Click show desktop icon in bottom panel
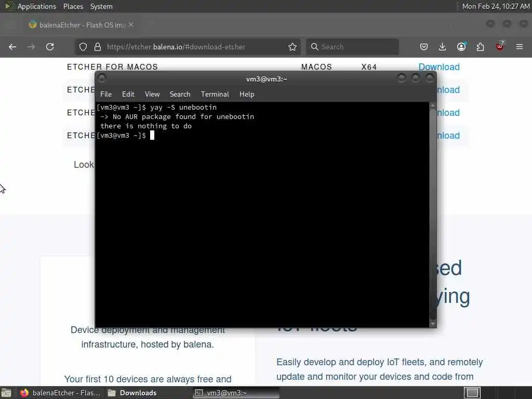This screenshot has height=399, width=532. pyautogui.click(x=6, y=393)
